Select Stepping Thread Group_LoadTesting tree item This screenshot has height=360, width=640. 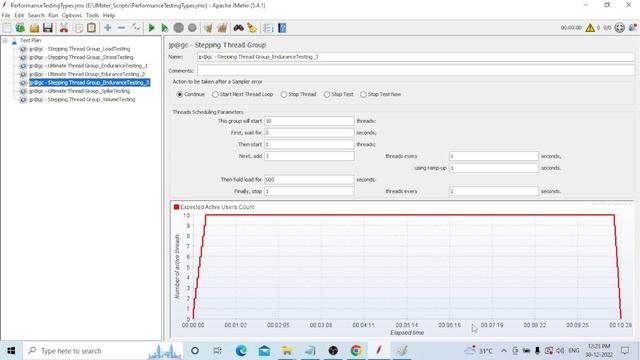[x=80, y=49]
